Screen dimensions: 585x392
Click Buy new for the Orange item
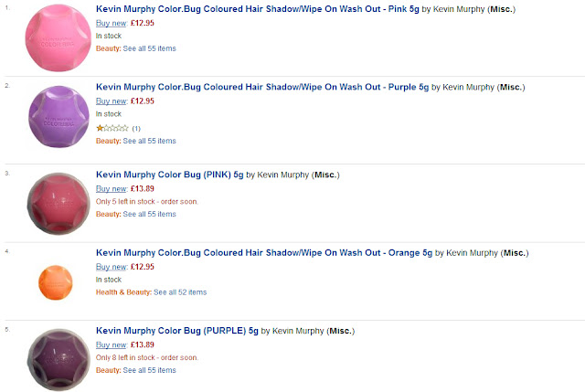tap(112, 267)
